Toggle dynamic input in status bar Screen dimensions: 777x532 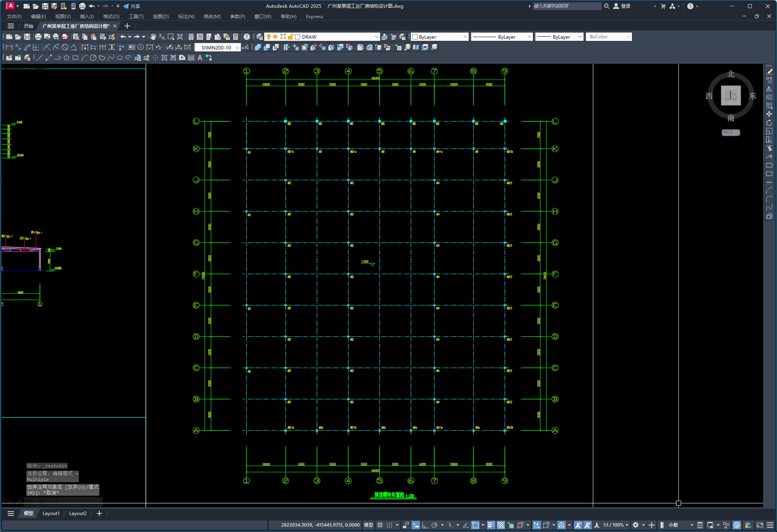pyautogui.click(x=415, y=525)
